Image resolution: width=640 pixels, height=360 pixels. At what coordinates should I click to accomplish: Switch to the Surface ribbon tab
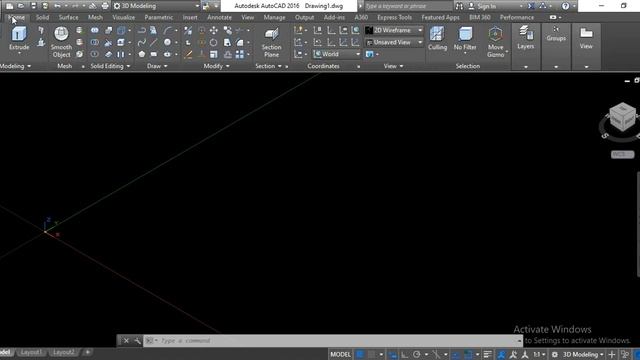click(68, 17)
